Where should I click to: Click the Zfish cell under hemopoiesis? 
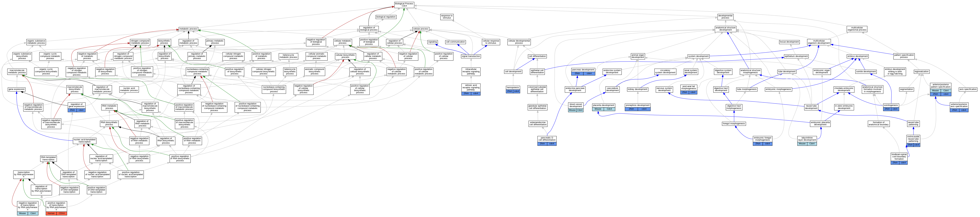(509, 91)
